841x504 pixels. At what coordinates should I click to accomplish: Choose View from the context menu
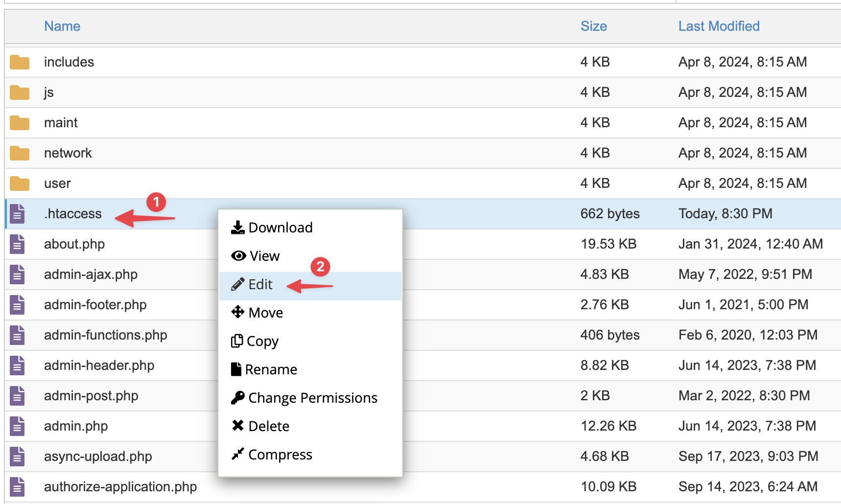tap(310, 256)
